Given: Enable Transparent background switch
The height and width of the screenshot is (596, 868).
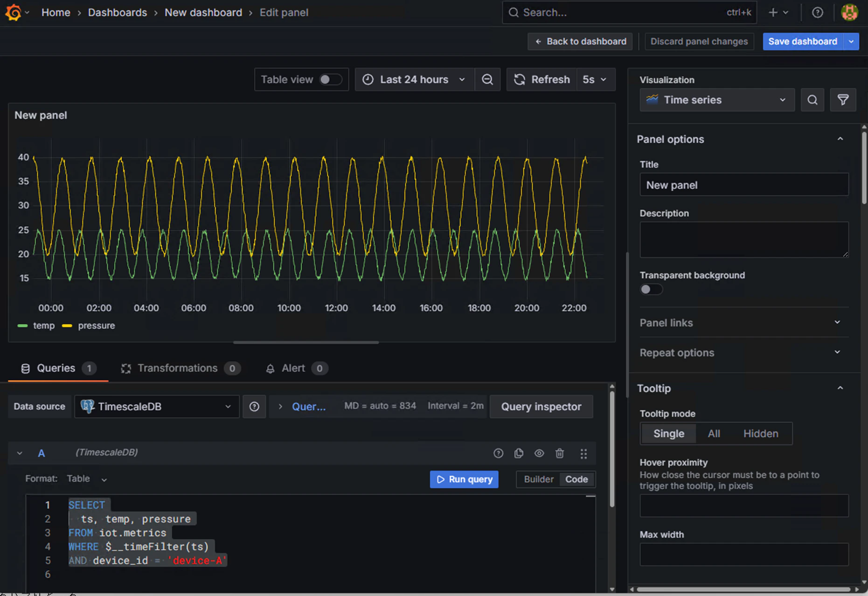Looking at the screenshot, I should pos(651,289).
